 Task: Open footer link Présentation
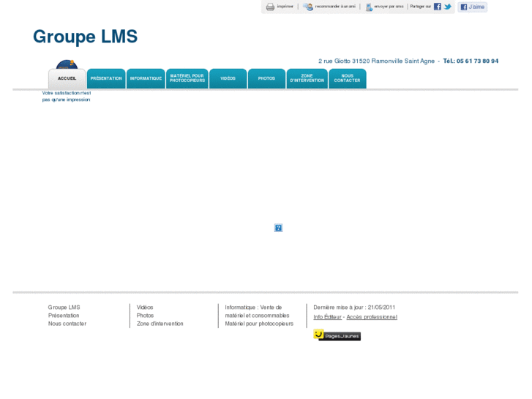tap(64, 316)
